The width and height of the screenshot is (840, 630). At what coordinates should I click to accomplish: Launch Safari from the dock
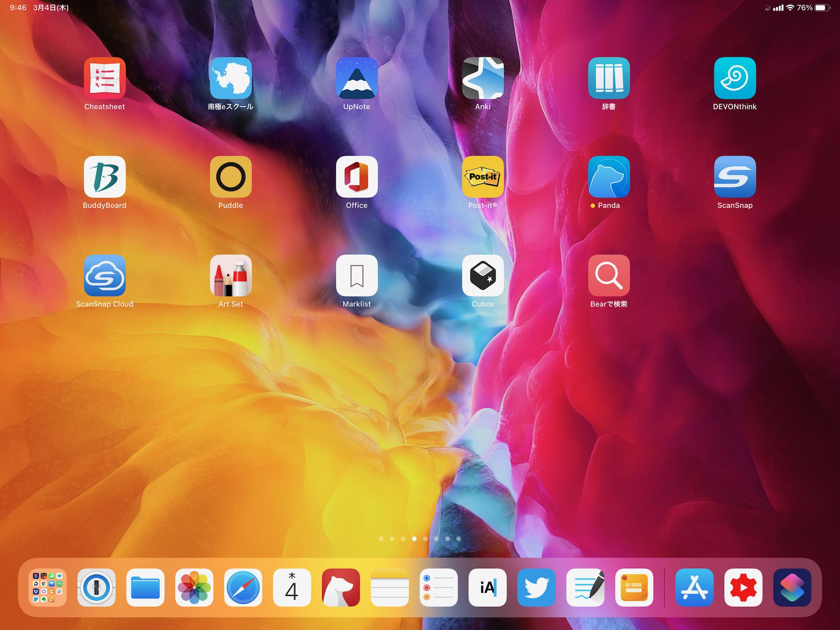pyautogui.click(x=243, y=588)
